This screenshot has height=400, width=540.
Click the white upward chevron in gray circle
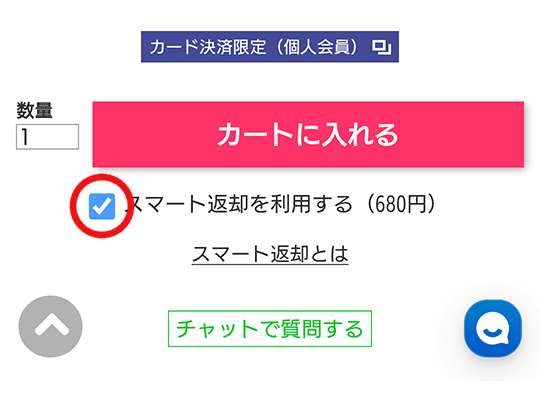tap(51, 326)
